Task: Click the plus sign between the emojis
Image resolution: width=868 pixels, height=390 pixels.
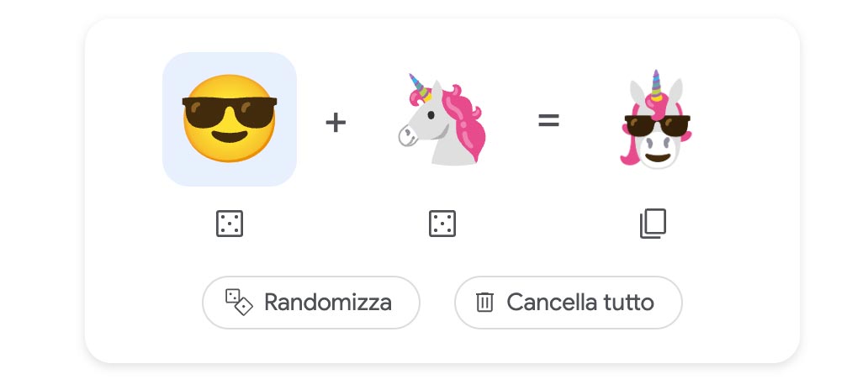Action: point(336,122)
